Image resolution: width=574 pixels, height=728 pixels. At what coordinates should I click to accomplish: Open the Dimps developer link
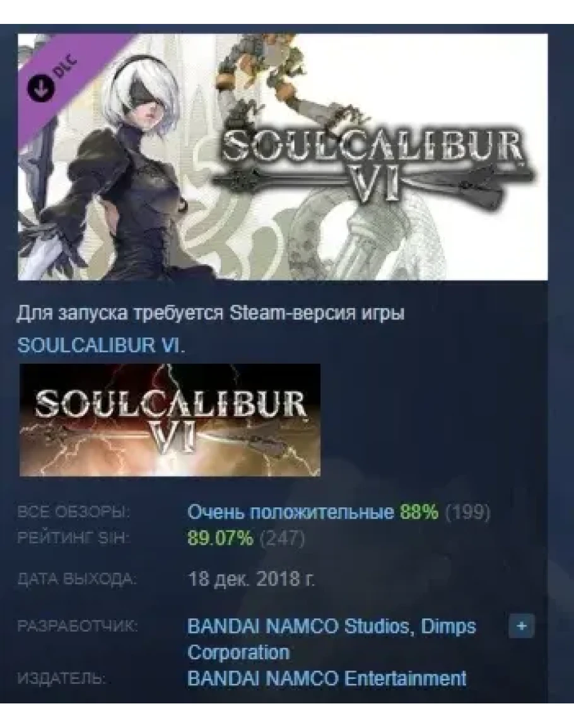coord(332,640)
